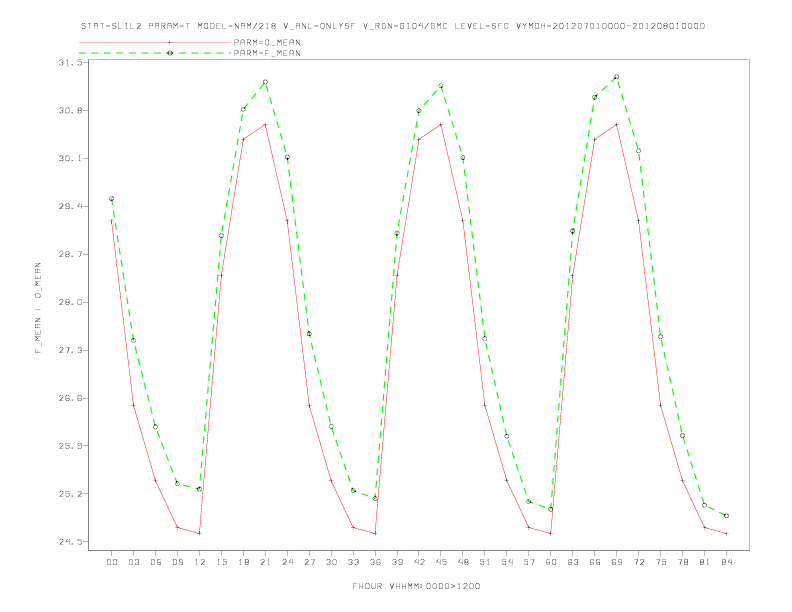Click the y-axis value 25.9
Screen dimensions: 792x612
tap(70, 446)
